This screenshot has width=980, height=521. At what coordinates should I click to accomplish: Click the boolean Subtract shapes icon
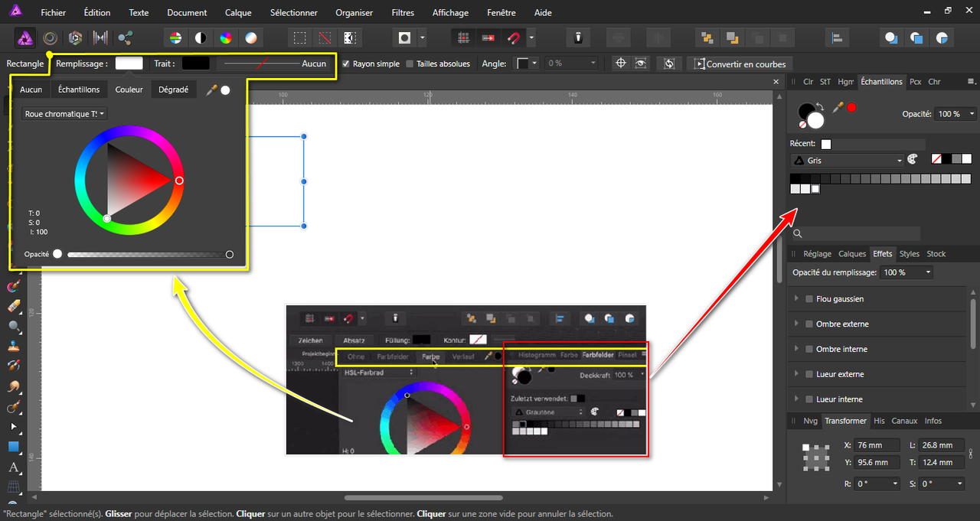click(x=916, y=37)
